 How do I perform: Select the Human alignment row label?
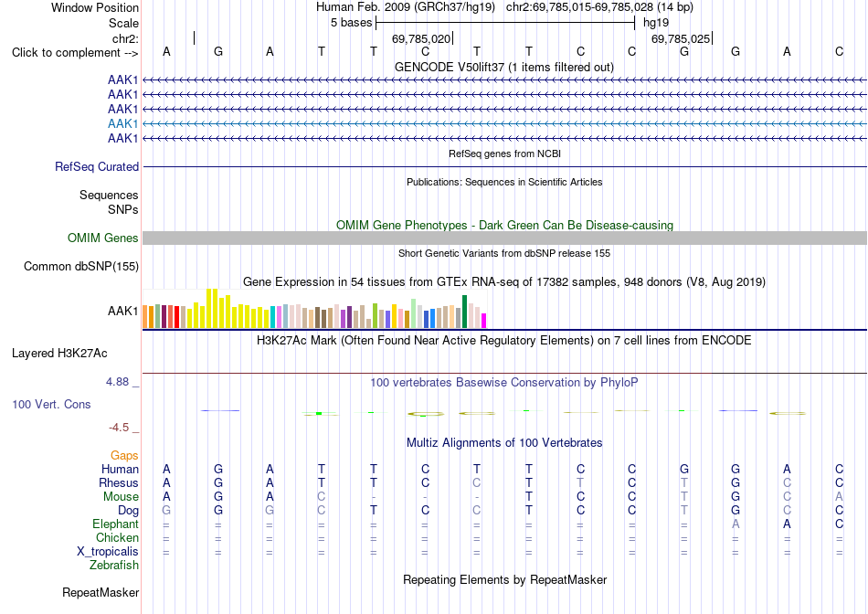(x=120, y=470)
